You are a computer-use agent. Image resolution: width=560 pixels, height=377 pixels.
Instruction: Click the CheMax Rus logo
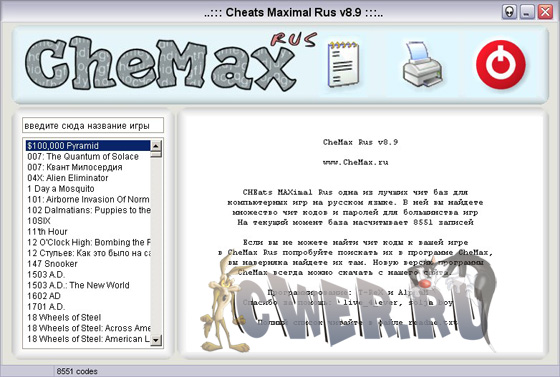[x=171, y=62]
